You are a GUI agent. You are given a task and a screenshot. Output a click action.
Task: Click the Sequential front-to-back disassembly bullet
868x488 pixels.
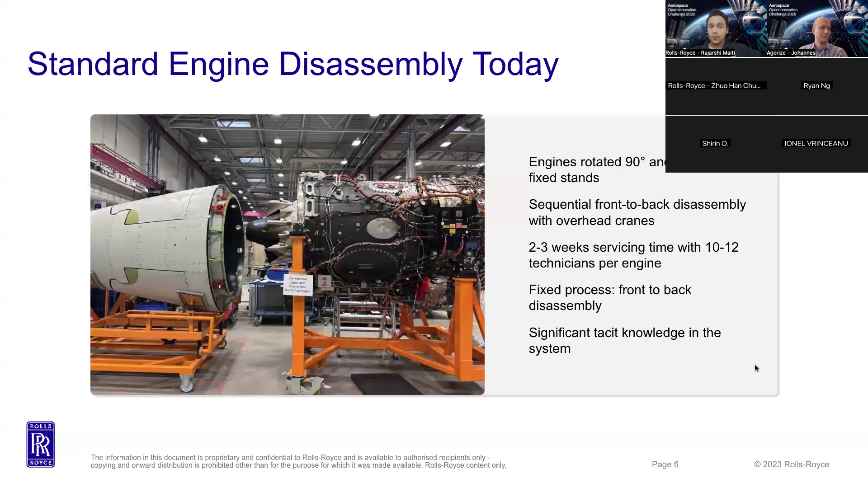pos(637,212)
